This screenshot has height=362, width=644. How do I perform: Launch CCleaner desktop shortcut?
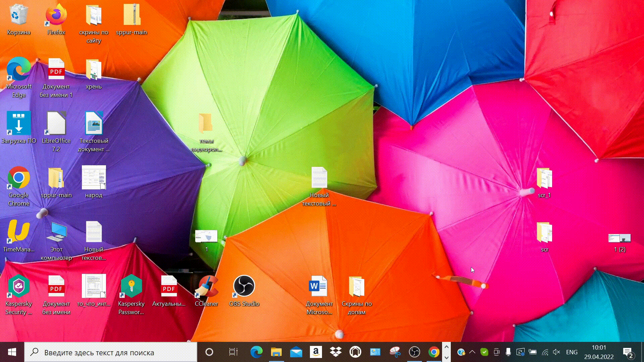coord(206,291)
